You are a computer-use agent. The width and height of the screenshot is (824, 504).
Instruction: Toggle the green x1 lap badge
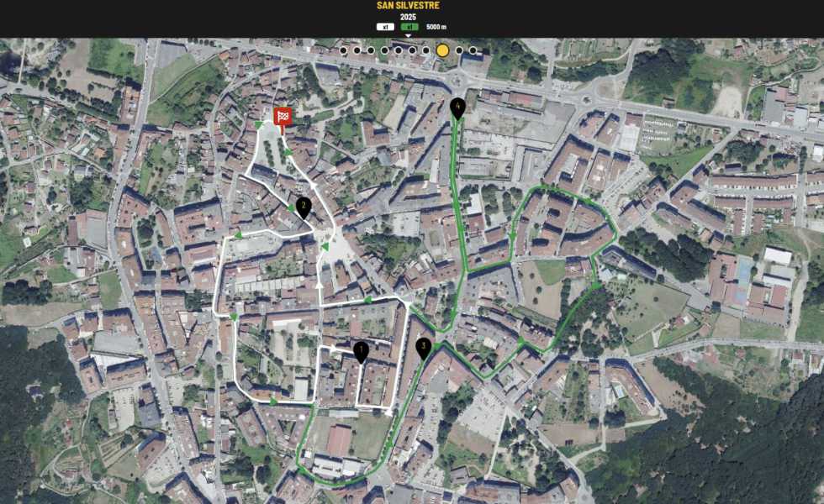click(x=409, y=27)
